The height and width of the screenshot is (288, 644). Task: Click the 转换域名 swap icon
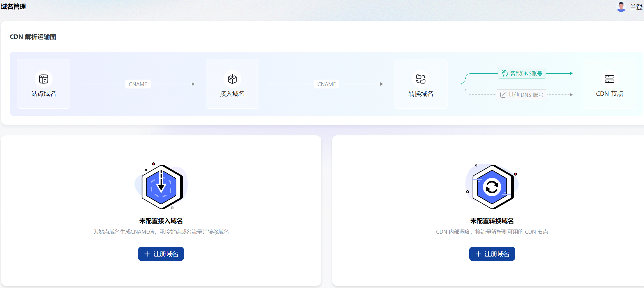(x=421, y=79)
